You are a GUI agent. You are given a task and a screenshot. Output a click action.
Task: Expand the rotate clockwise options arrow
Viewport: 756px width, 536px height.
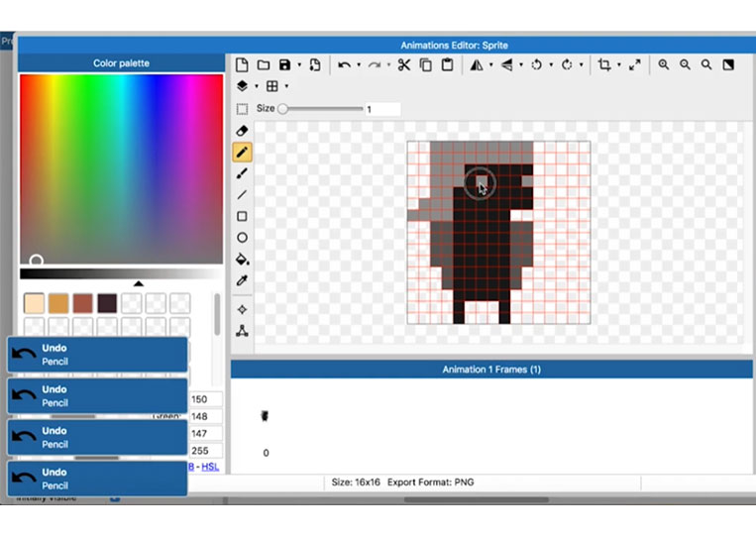(x=582, y=65)
